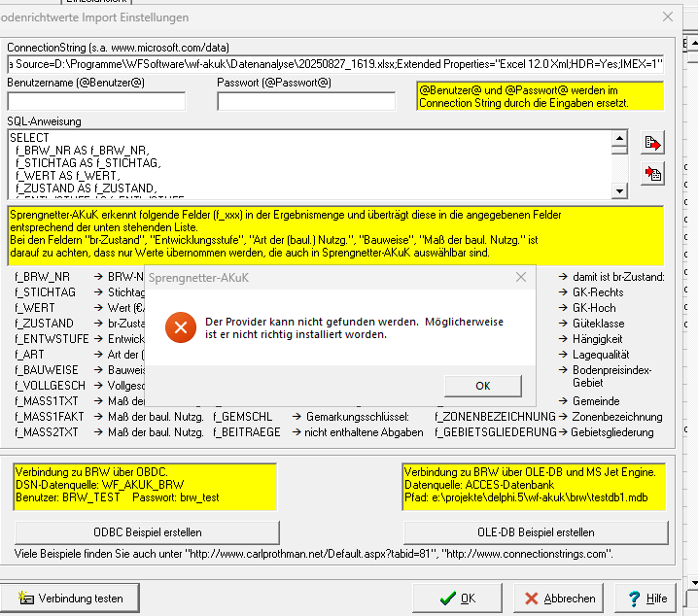The image size is (698, 616).
Task: Click the error text 'Der Provider kann nicht gefunden werden'
Action: pyautogui.click(x=312, y=322)
